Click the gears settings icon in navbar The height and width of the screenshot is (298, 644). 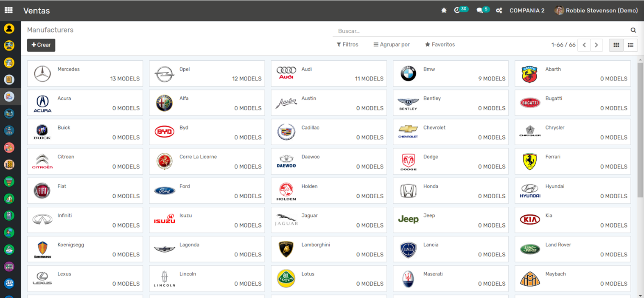tap(499, 11)
